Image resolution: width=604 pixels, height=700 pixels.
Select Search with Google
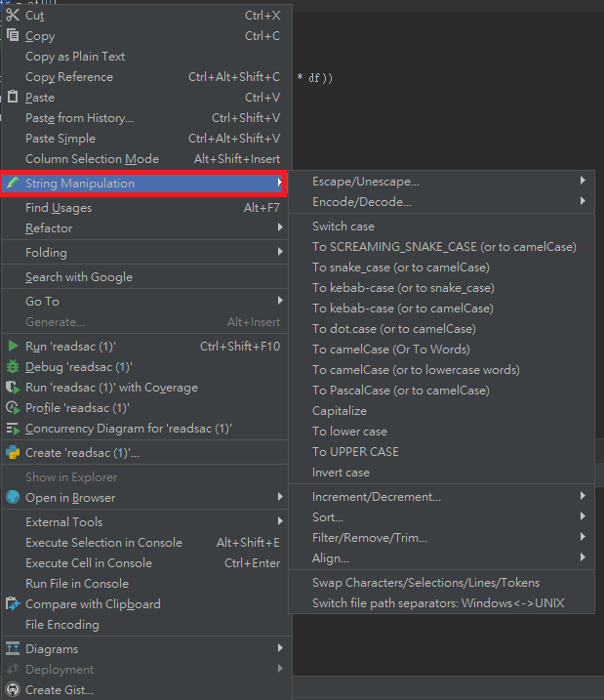click(79, 277)
